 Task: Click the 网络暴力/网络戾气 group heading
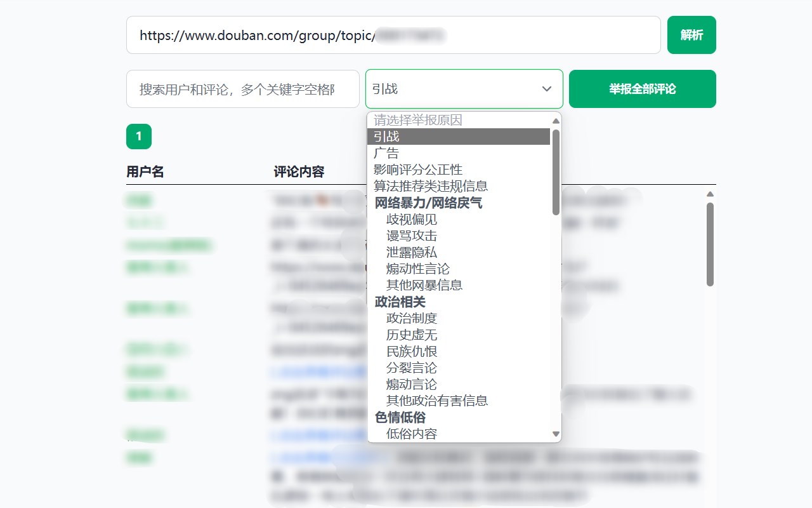(459, 203)
